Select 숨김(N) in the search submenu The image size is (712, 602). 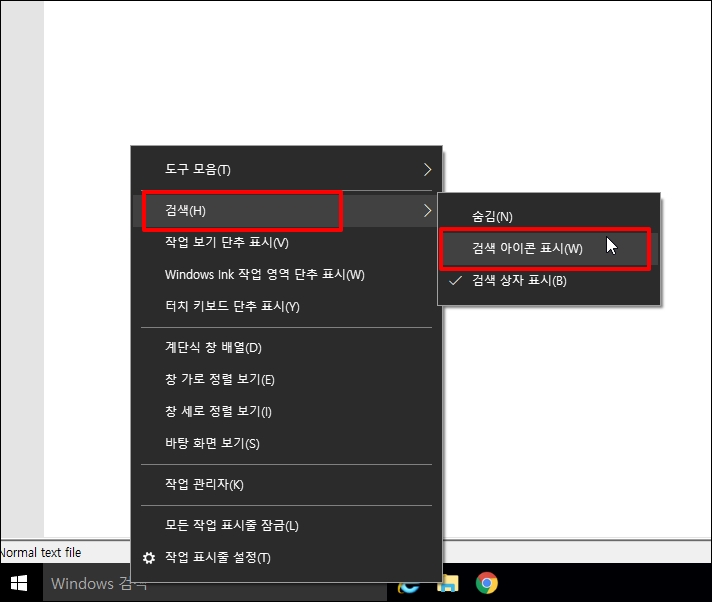click(x=549, y=217)
